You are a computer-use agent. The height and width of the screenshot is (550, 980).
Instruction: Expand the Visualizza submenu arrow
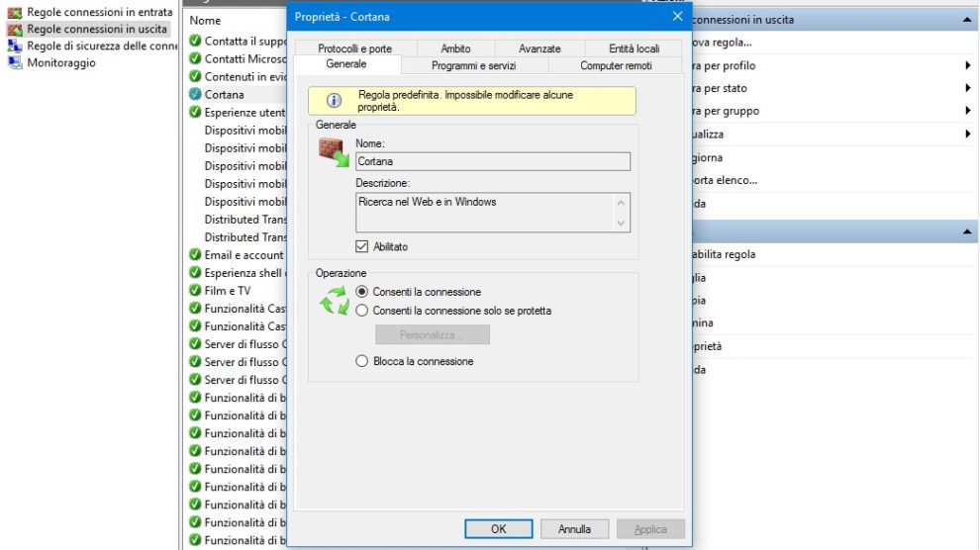click(x=967, y=134)
